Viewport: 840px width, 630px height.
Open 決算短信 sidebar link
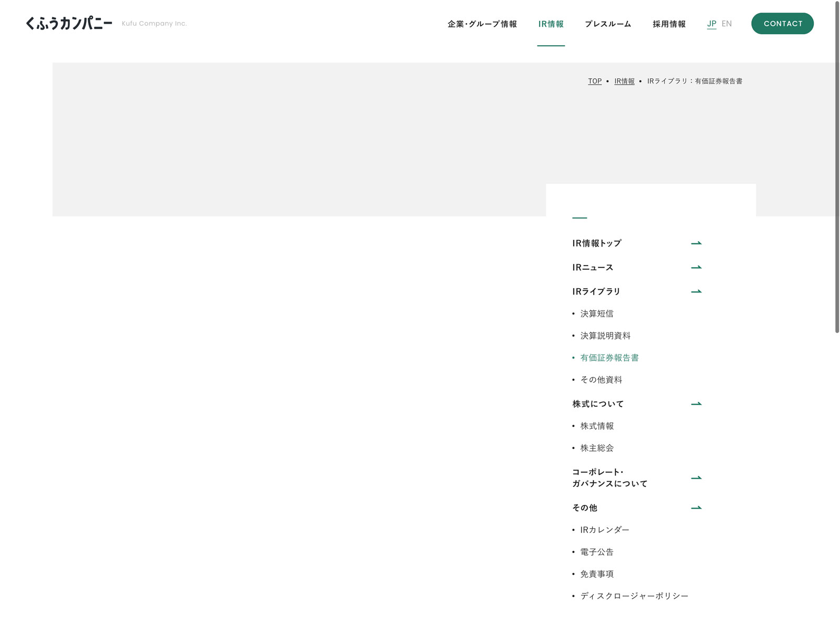point(596,313)
